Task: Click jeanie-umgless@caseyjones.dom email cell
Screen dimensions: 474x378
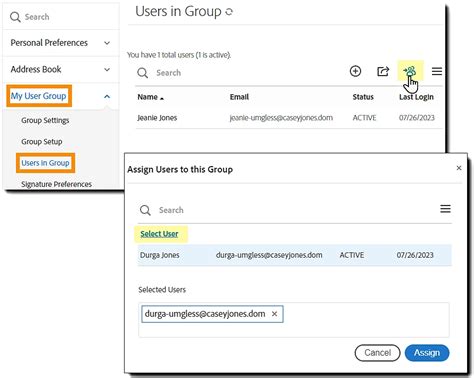Action: point(281,118)
